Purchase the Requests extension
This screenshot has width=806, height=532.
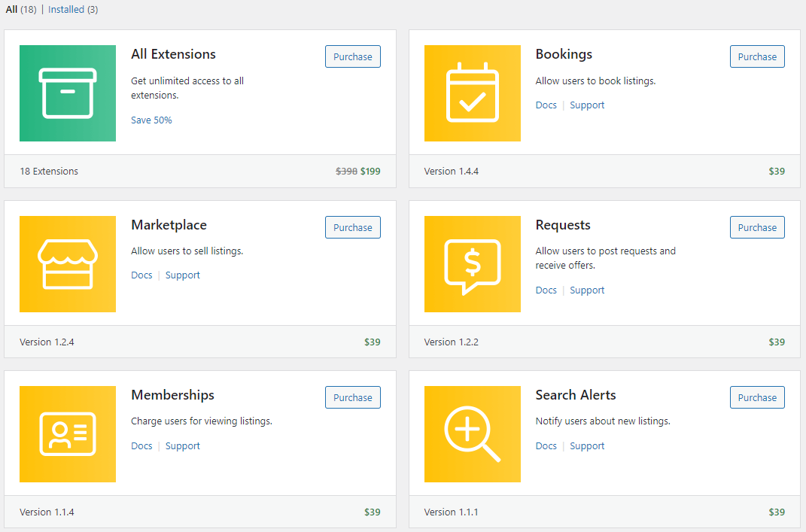[x=757, y=226]
